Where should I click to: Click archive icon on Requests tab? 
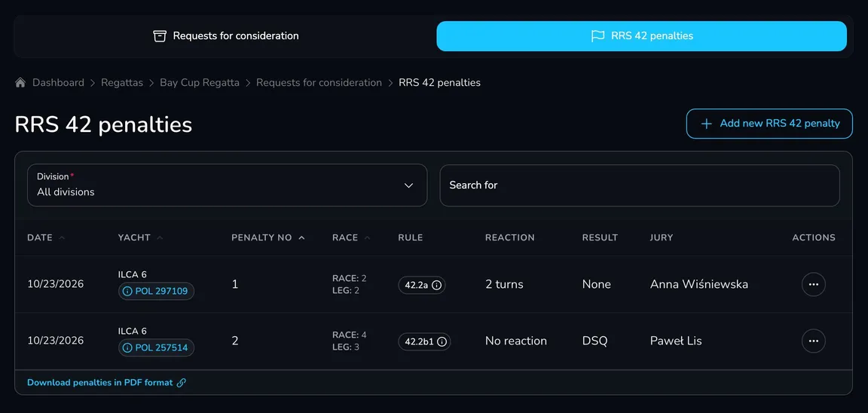click(160, 36)
